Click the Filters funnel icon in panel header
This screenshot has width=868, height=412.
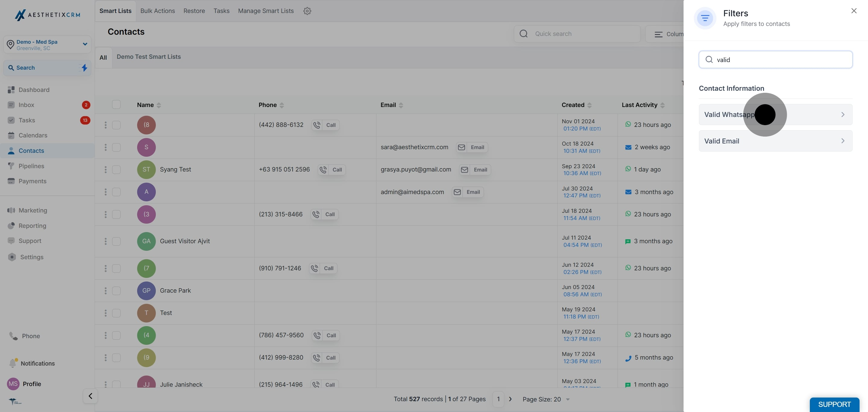705,18
